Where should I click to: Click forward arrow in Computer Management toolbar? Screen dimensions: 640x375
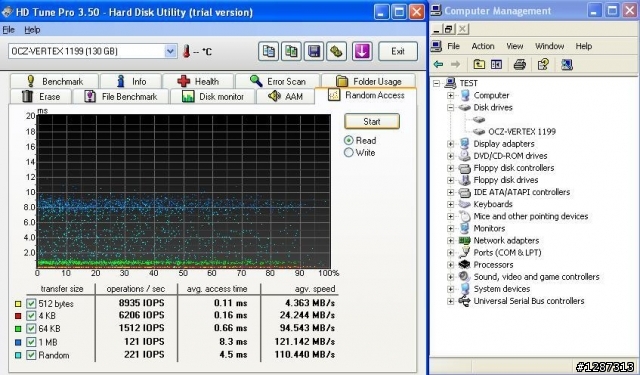pos(455,64)
